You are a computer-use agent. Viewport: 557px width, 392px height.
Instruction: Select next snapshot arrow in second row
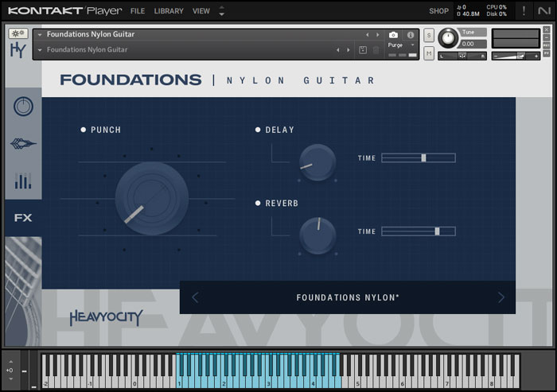pyautogui.click(x=349, y=50)
